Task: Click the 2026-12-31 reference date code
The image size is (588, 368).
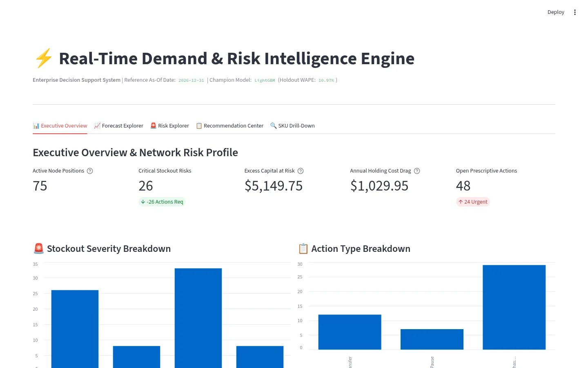Action: [x=191, y=80]
